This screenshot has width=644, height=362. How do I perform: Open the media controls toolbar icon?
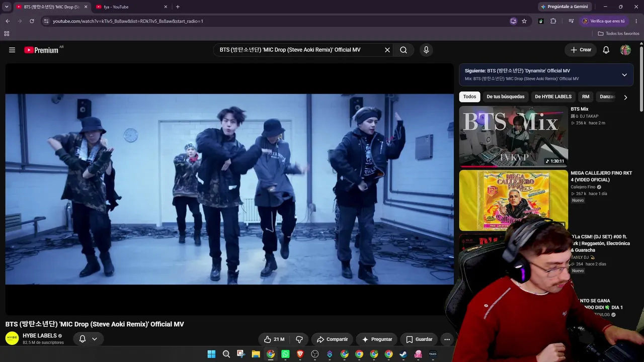point(571,21)
